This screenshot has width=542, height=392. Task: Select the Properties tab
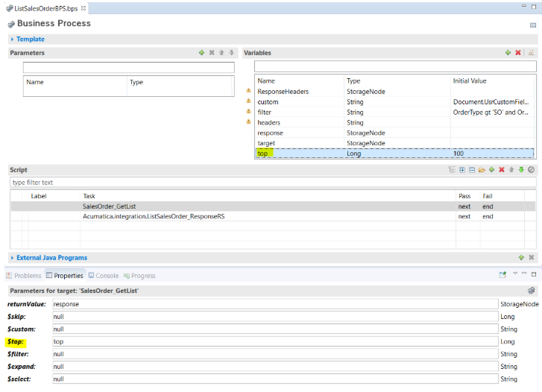(x=65, y=276)
